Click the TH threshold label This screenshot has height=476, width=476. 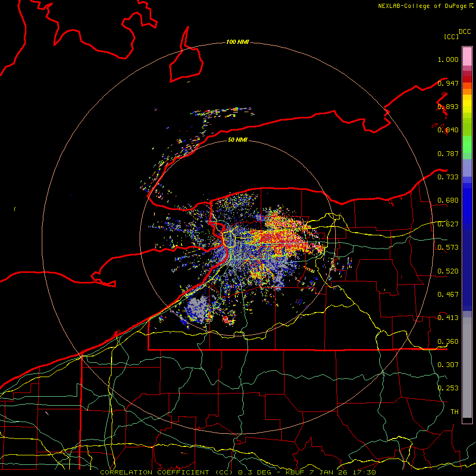[454, 411]
